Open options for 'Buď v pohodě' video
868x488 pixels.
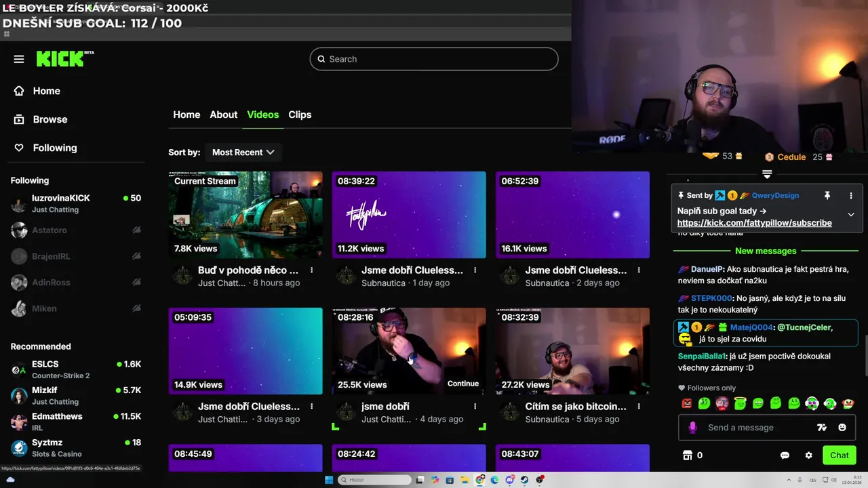(312, 270)
